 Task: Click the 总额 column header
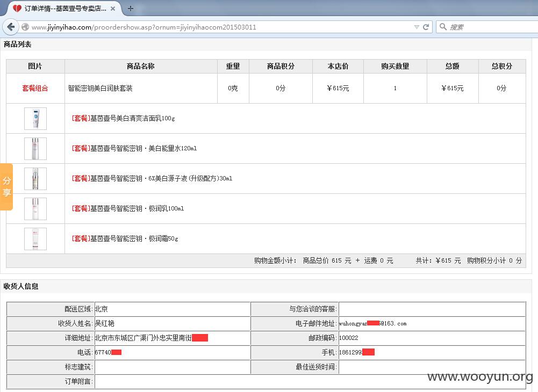(x=453, y=66)
